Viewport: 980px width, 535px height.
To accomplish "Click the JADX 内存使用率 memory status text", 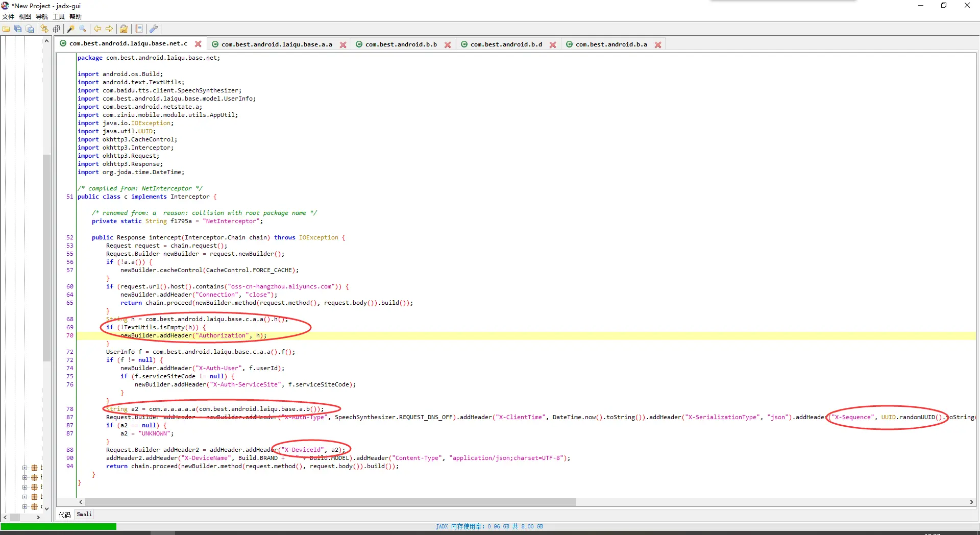I will [x=489, y=526].
